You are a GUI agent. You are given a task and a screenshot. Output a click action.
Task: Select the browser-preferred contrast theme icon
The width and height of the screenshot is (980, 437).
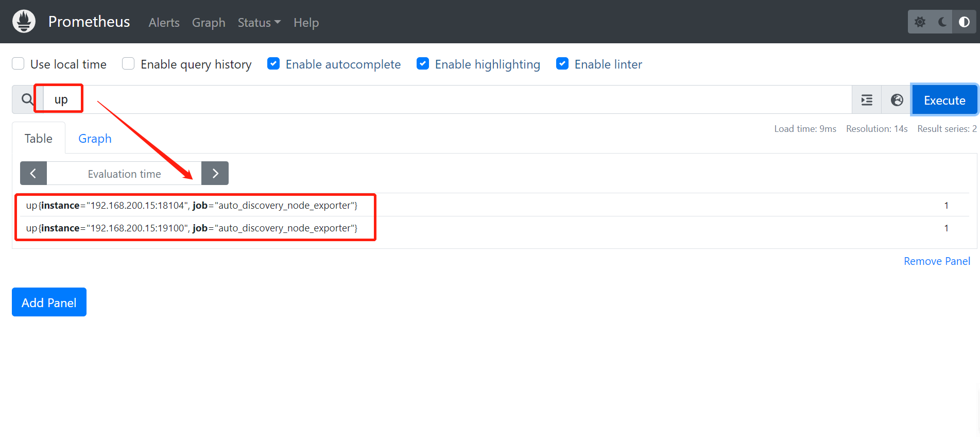pyautogui.click(x=964, y=22)
